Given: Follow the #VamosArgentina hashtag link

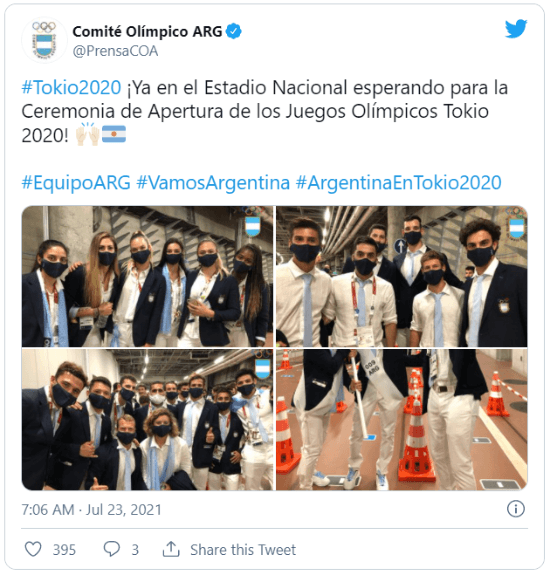Looking at the screenshot, I should (x=213, y=183).
